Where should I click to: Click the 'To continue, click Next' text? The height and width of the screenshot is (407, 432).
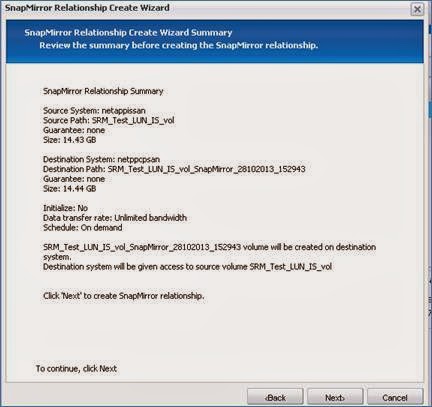pos(76,369)
